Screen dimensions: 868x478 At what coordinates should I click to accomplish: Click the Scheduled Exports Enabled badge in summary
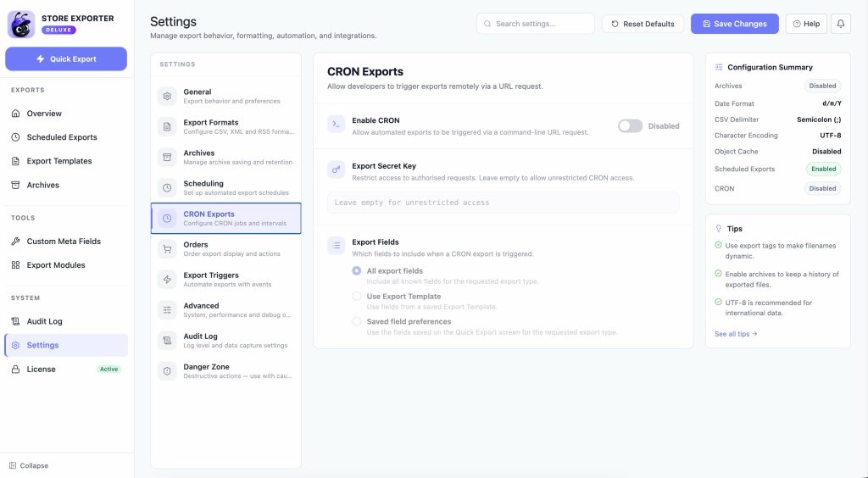click(x=823, y=170)
